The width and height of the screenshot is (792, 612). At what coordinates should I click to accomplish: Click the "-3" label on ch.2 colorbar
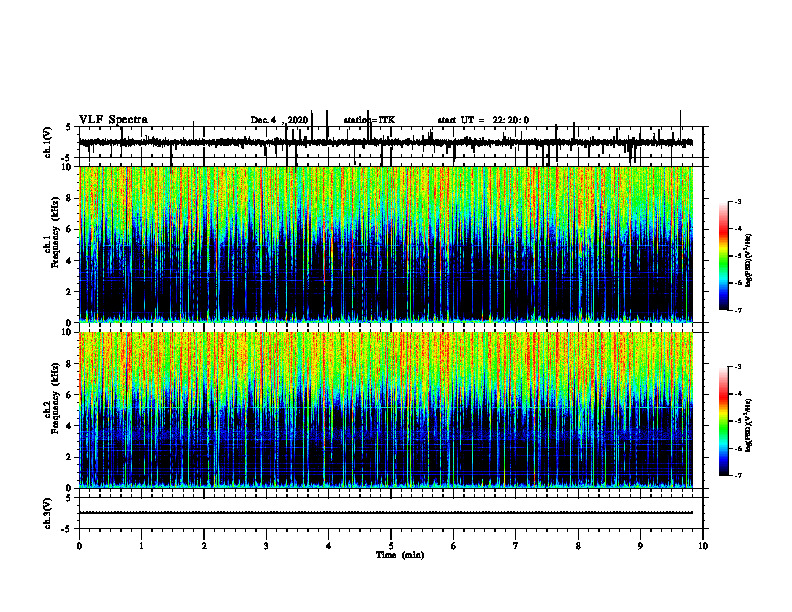(x=738, y=367)
